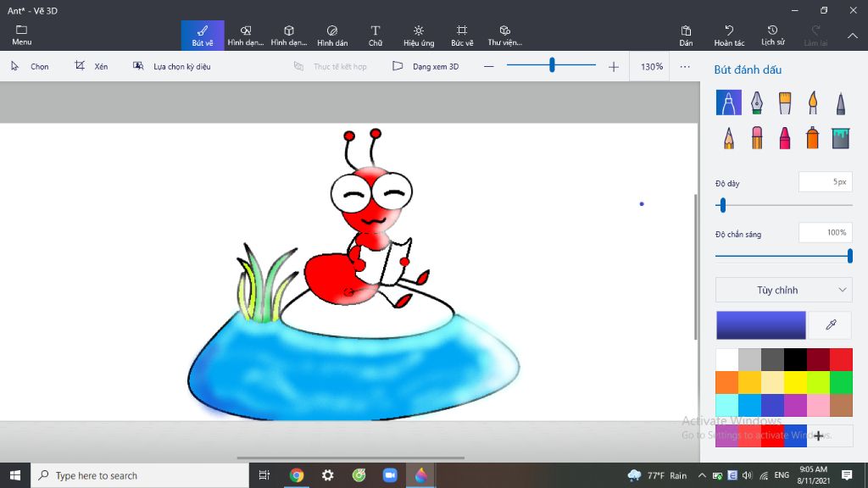Click the vertical canvas scrollbar

(696, 267)
